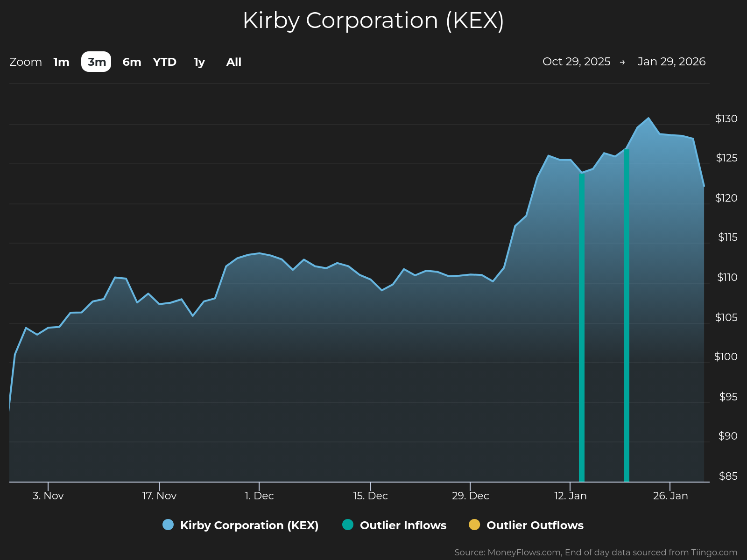Click the $110 price axis label

pos(727,277)
